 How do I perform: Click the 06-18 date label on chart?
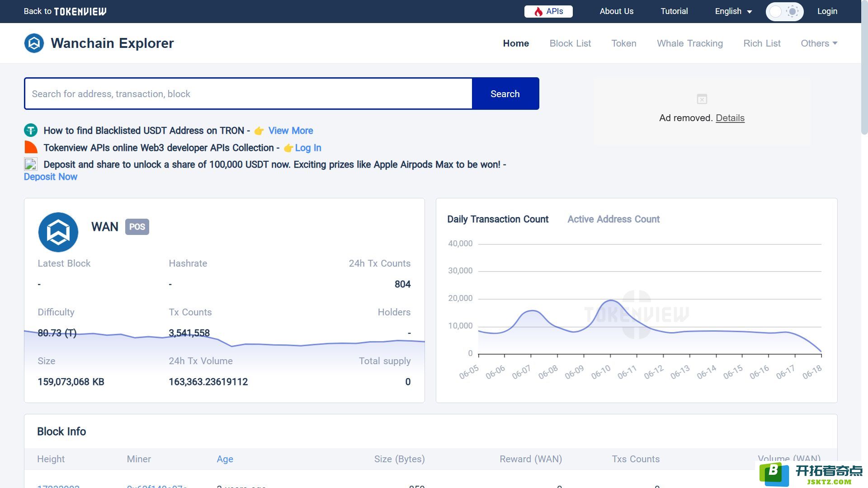point(812,372)
